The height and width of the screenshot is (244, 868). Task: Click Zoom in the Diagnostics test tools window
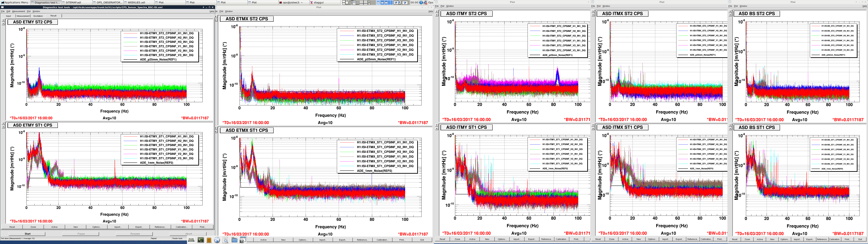33,227
